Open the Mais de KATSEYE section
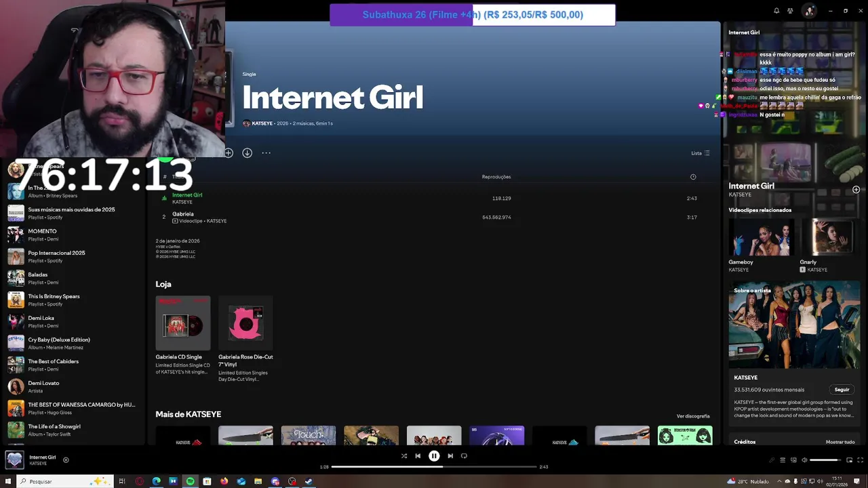Screen dimensions: 868x488 (189, 414)
